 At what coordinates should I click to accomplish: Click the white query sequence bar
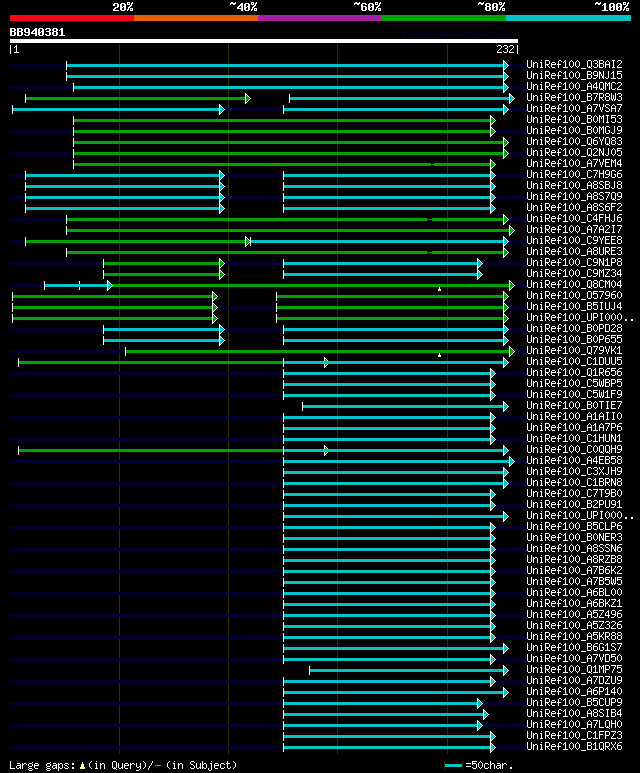pyautogui.click(x=264, y=41)
